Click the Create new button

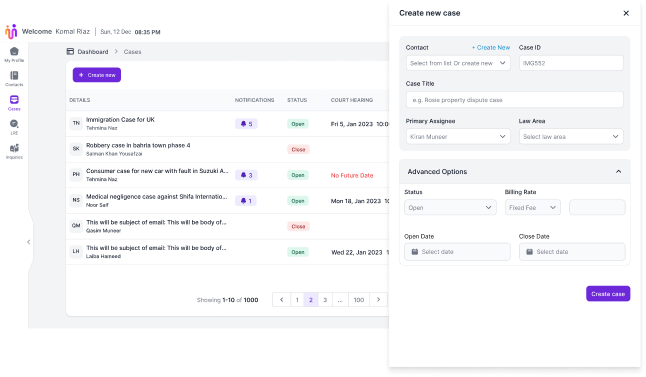pos(97,75)
